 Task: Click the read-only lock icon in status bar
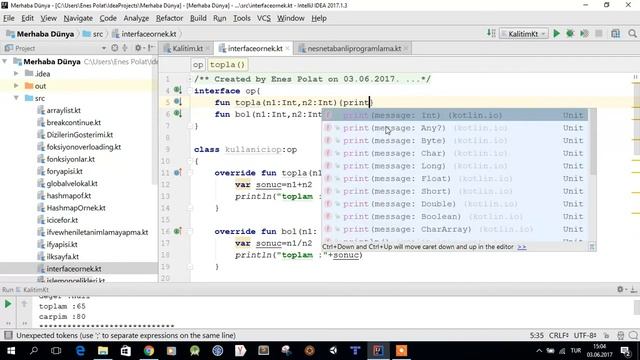[x=607, y=336]
